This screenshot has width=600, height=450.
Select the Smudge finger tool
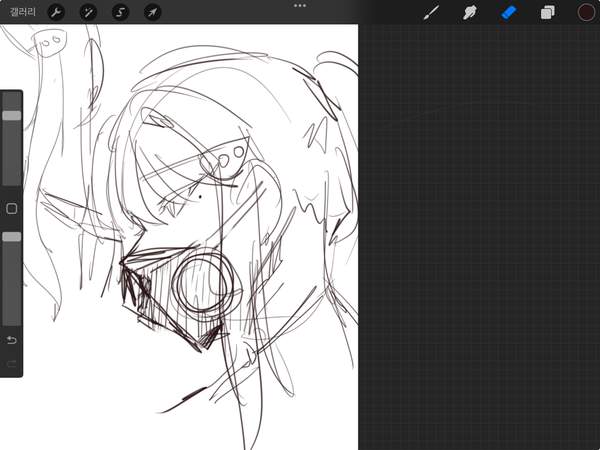coord(468,13)
